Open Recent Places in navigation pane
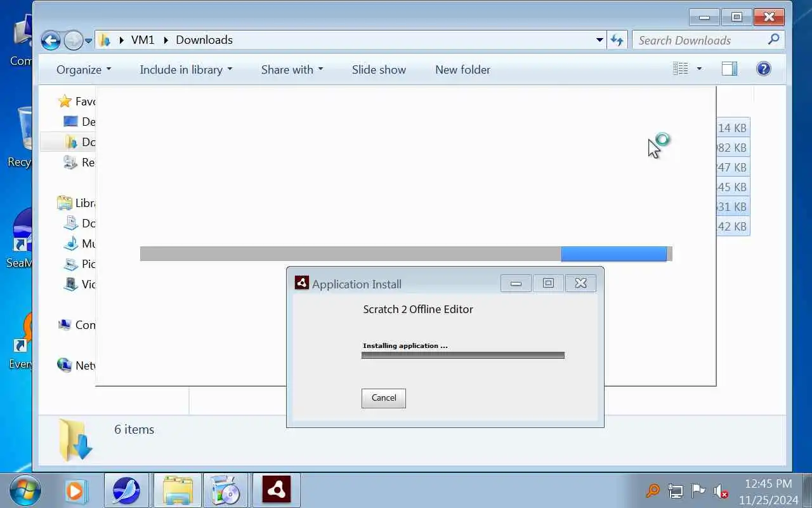 click(79, 163)
